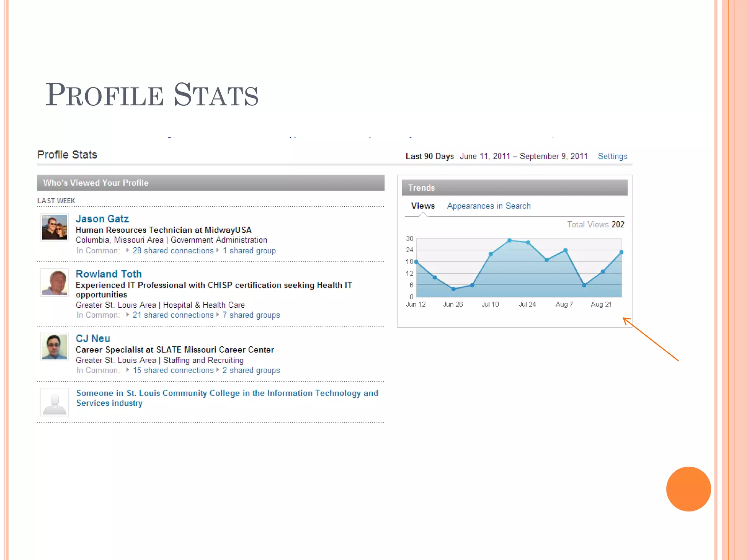Click the 'Profile Stats' section heading
This screenshot has width=747, height=560.
pyautogui.click(x=67, y=155)
